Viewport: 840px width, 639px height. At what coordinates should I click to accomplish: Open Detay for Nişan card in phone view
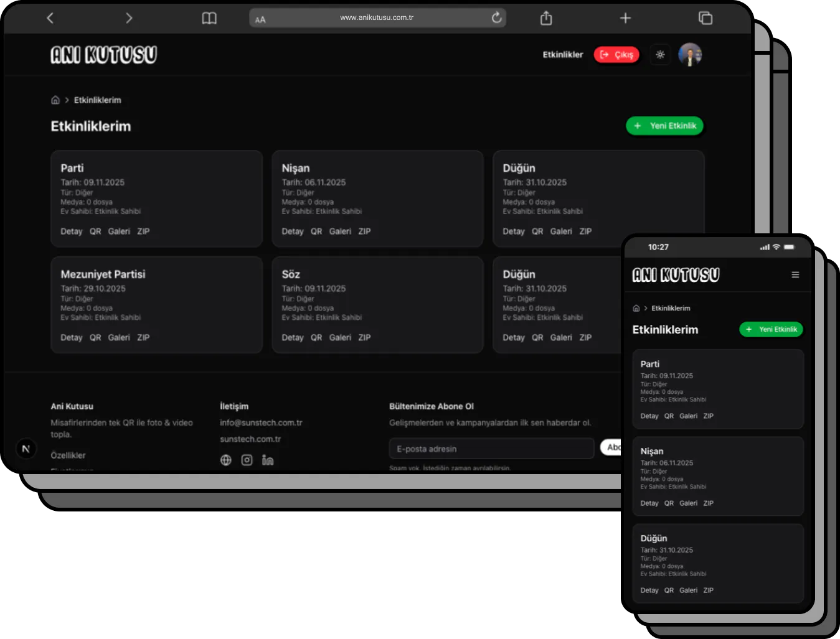point(649,503)
